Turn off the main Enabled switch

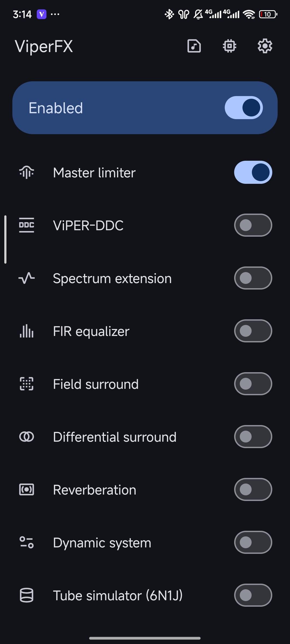(244, 108)
